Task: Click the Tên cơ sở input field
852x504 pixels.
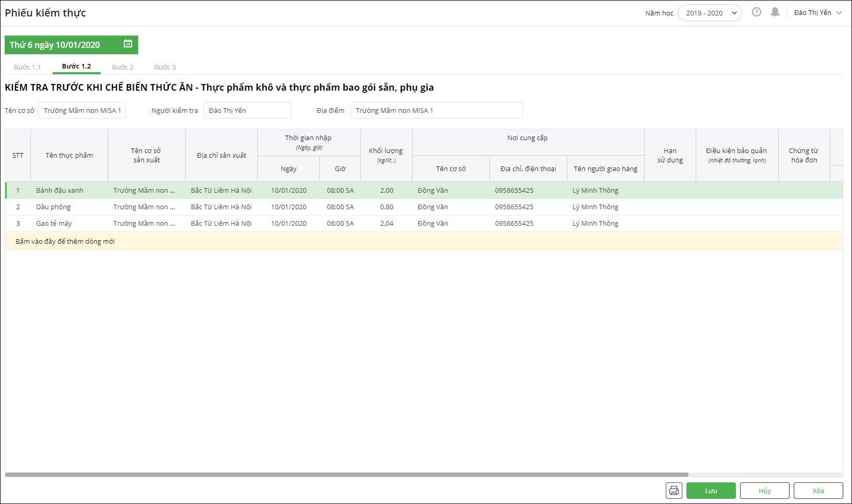Action: point(82,110)
